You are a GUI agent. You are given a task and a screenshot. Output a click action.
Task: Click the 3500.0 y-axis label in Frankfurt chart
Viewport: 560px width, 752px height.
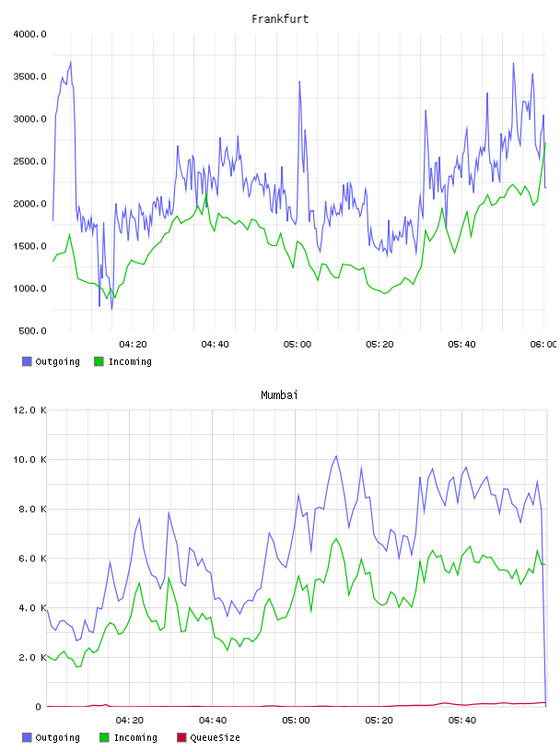[x=29, y=76]
